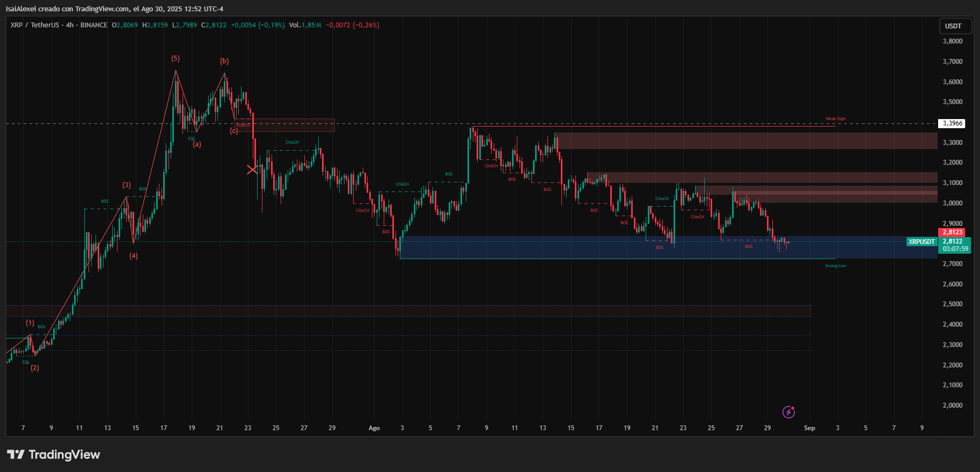Click the red 2,8123 price tag

(952, 232)
